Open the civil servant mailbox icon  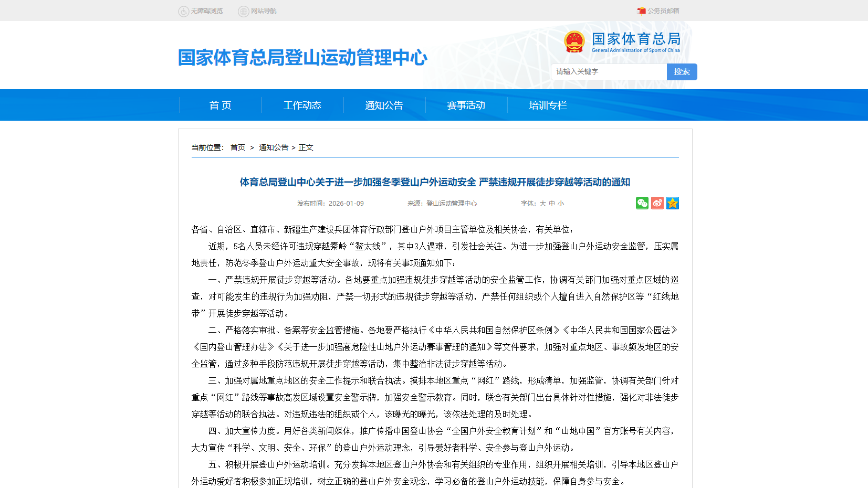tap(641, 11)
